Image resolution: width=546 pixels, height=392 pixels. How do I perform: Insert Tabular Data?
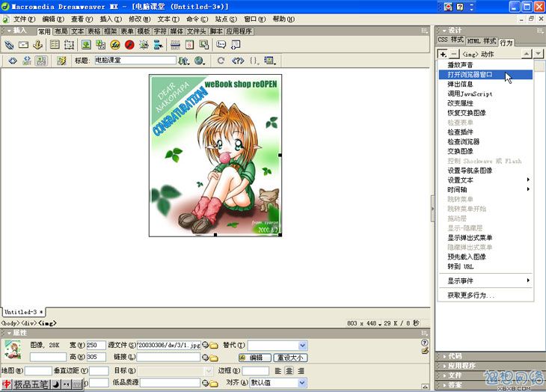coord(204,45)
